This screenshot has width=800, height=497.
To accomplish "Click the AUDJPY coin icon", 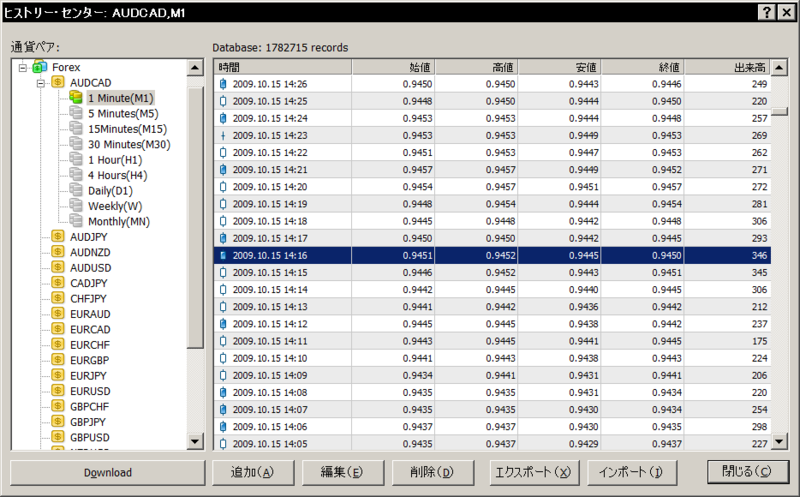I will pos(58,236).
